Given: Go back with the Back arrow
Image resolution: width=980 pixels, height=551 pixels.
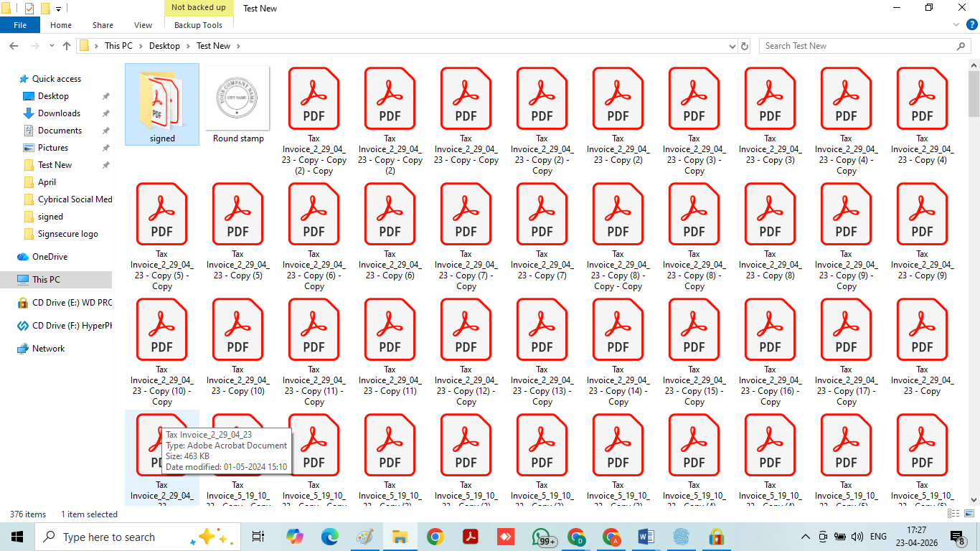Looking at the screenshot, I should click(x=14, y=46).
